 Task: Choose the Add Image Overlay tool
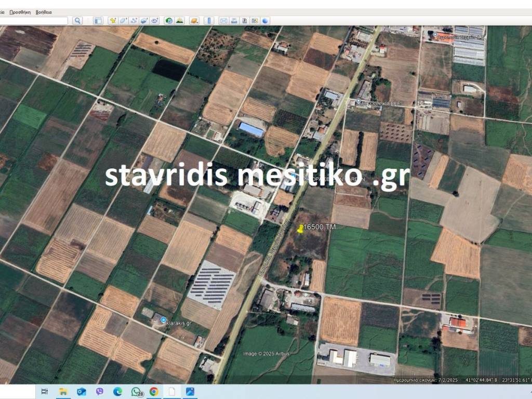click(x=144, y=21)
